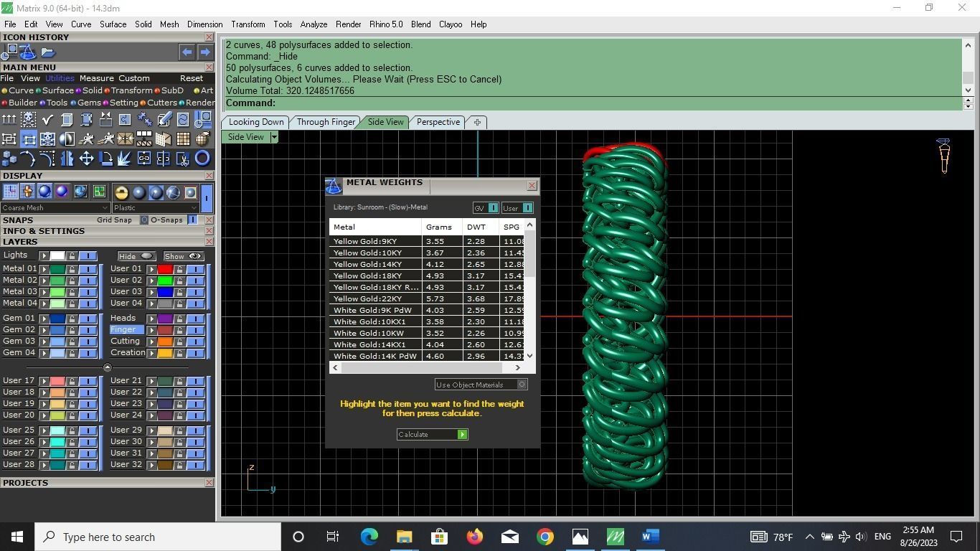Click the grid pattern tool icon

point(183,138)
